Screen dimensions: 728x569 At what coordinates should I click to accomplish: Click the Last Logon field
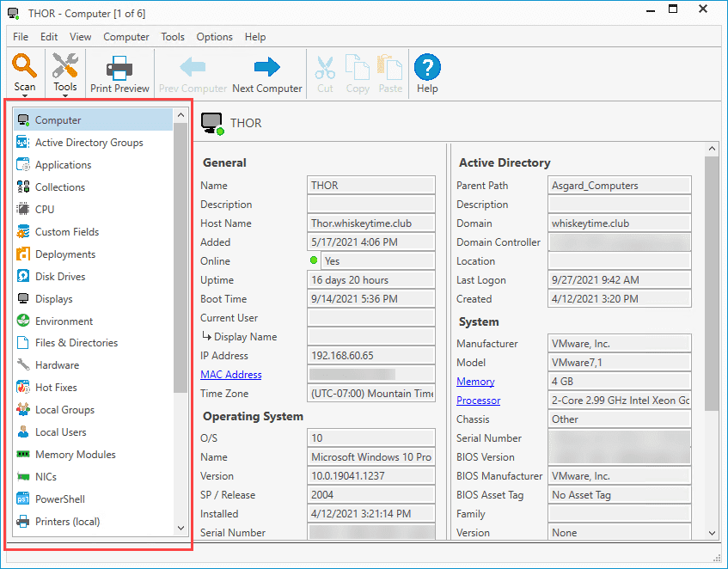coord(620,280)
